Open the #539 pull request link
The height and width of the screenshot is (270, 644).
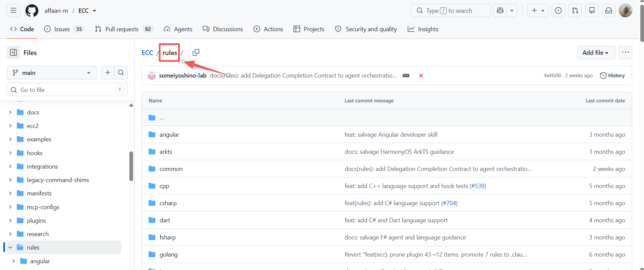(478, 186)
